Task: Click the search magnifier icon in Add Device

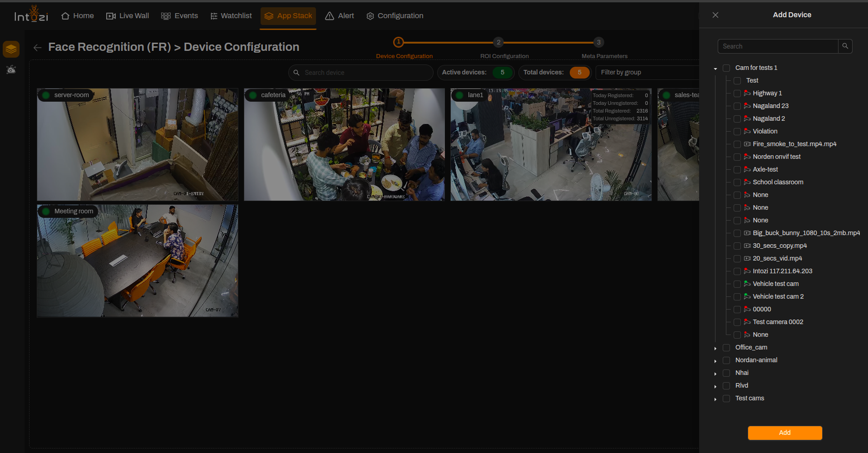Action: tap(845, 46)
